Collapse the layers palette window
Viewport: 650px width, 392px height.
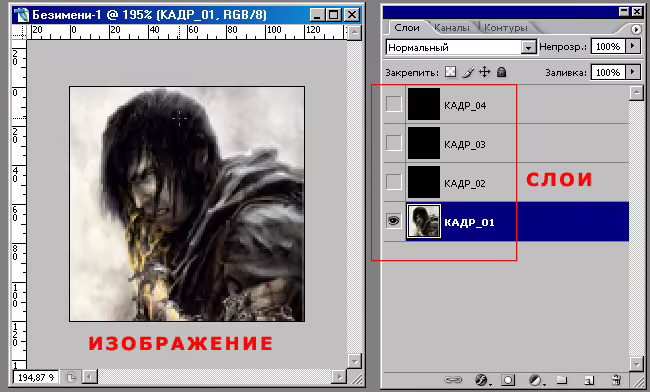click(623, 12)
